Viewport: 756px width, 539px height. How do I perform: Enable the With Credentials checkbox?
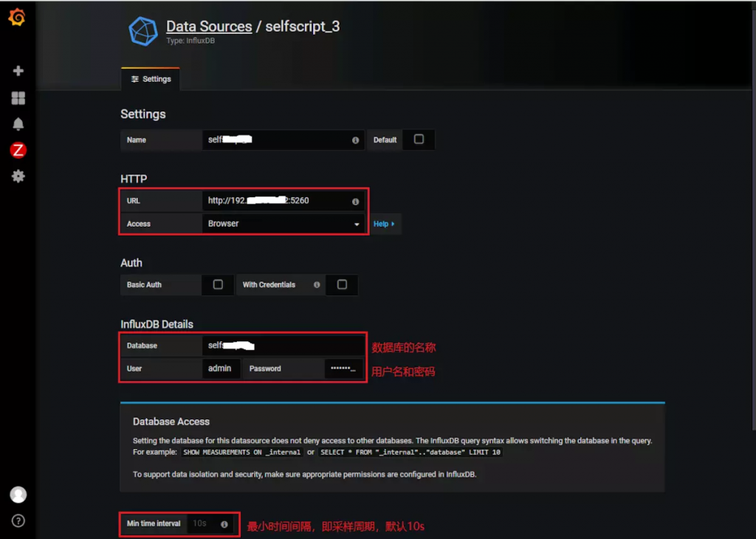tap(342, 284)
